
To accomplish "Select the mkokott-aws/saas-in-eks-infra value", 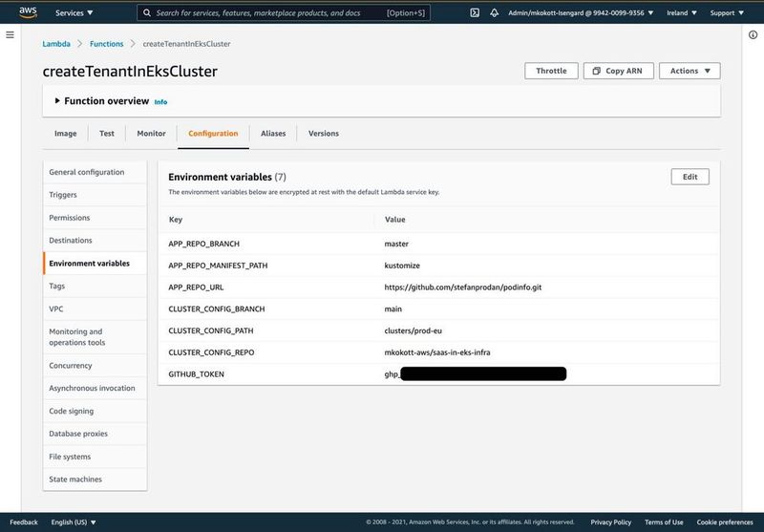I will [437, 352].
